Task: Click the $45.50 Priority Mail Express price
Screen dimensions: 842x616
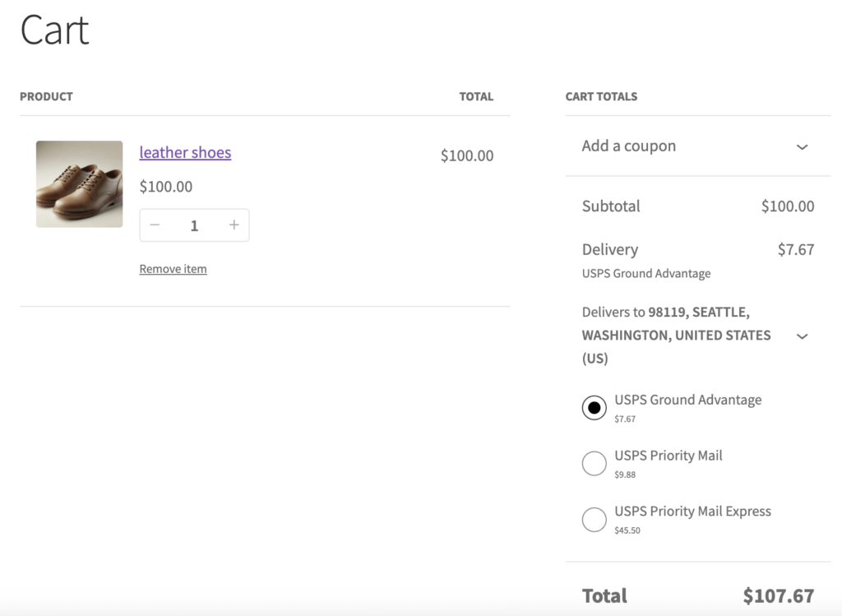Action: [x=627, y=530]
